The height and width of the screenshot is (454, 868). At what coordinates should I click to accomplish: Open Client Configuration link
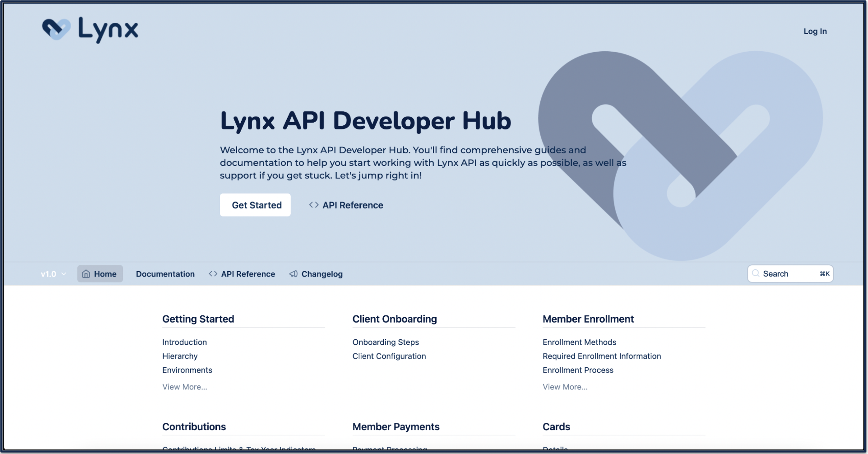(x=389, y=356)
